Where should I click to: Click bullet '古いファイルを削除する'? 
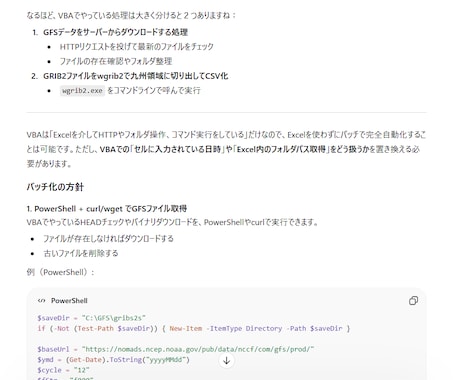tap(81, 253)
